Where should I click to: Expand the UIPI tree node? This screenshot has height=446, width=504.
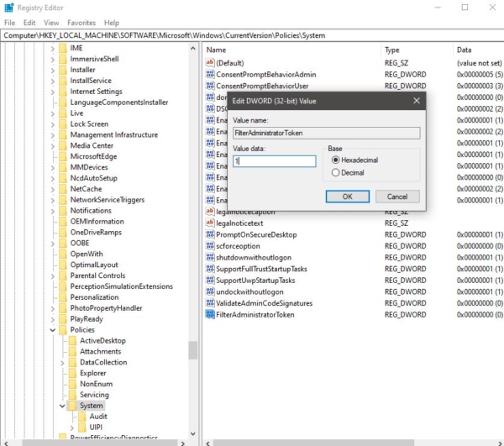point(72,428)
